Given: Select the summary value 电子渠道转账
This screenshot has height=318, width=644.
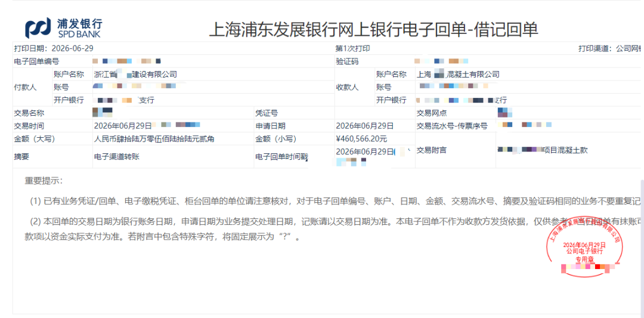Looking at the screenshot, I should (117, 156).
